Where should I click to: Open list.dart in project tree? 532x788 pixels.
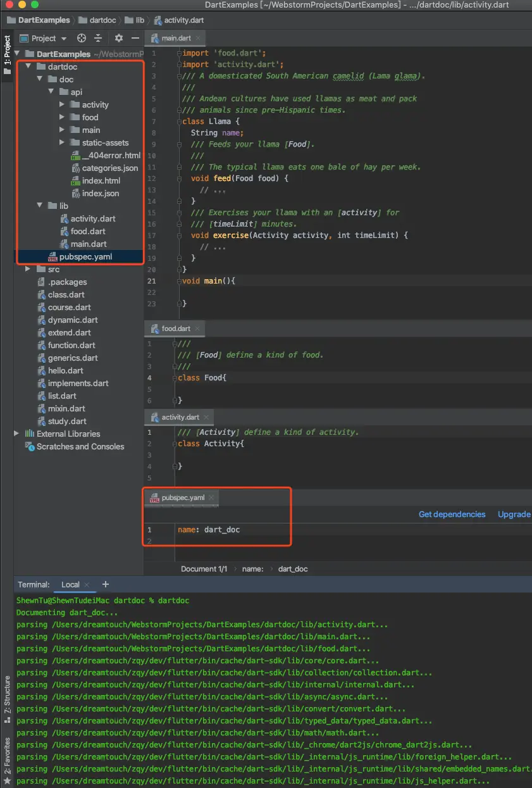click(57, 396)
